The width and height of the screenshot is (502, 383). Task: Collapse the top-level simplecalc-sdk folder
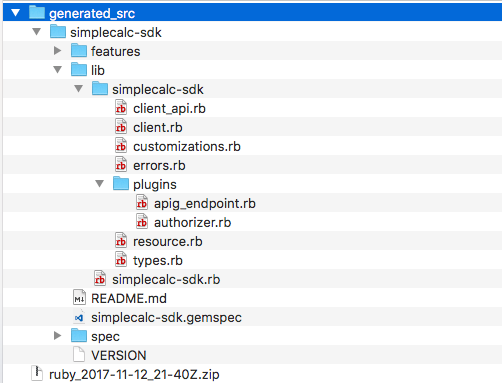click(36, 32)
